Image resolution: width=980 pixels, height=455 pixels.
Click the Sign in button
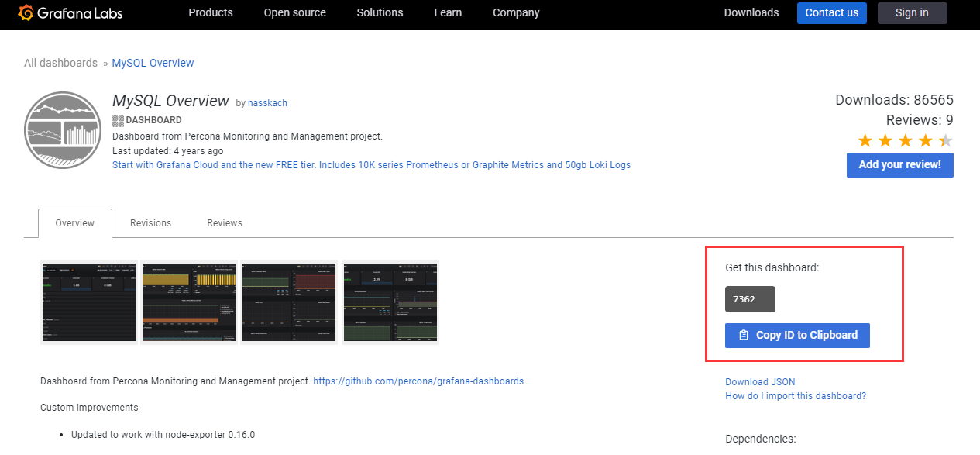[912, 12]
